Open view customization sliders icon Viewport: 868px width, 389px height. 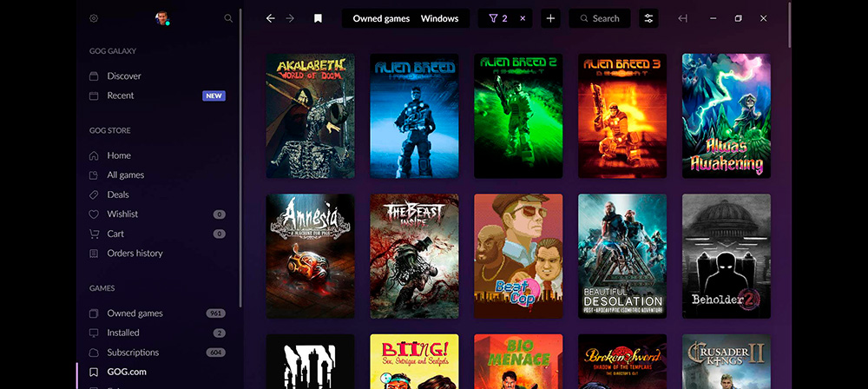648,18
